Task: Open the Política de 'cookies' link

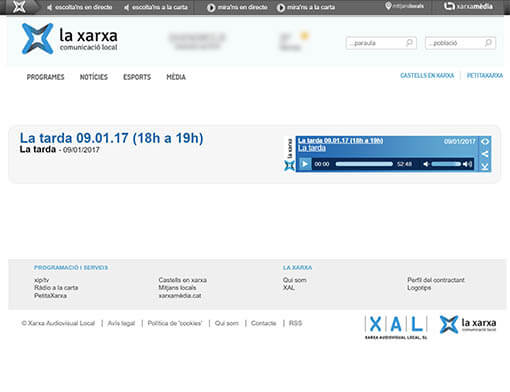Action: 175,323
